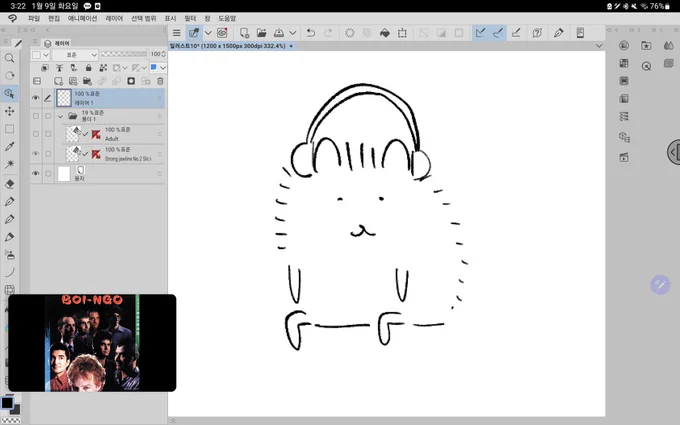Select the Auto select magic wand tool
Screen dimensions: 680x425
tap(9, 164)
